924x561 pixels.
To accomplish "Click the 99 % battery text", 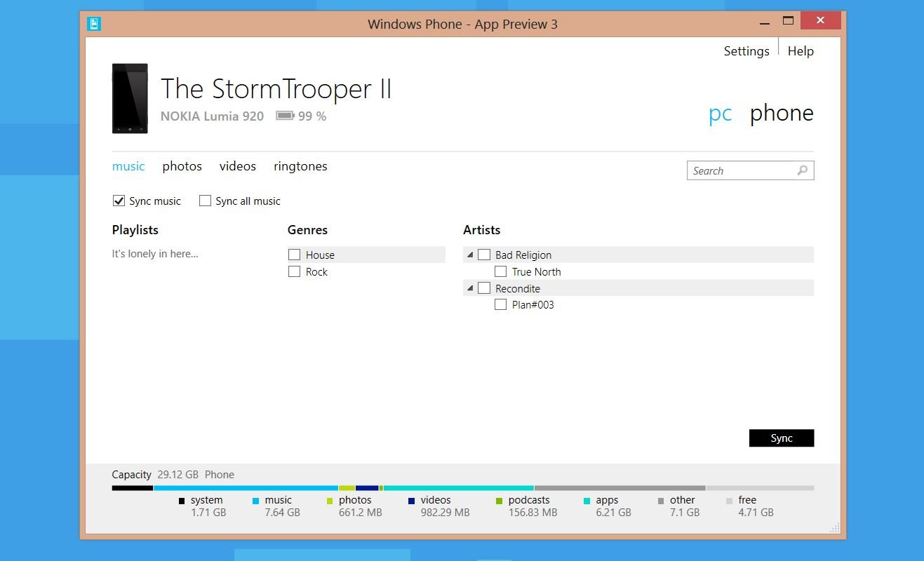I will pos(312,116).
